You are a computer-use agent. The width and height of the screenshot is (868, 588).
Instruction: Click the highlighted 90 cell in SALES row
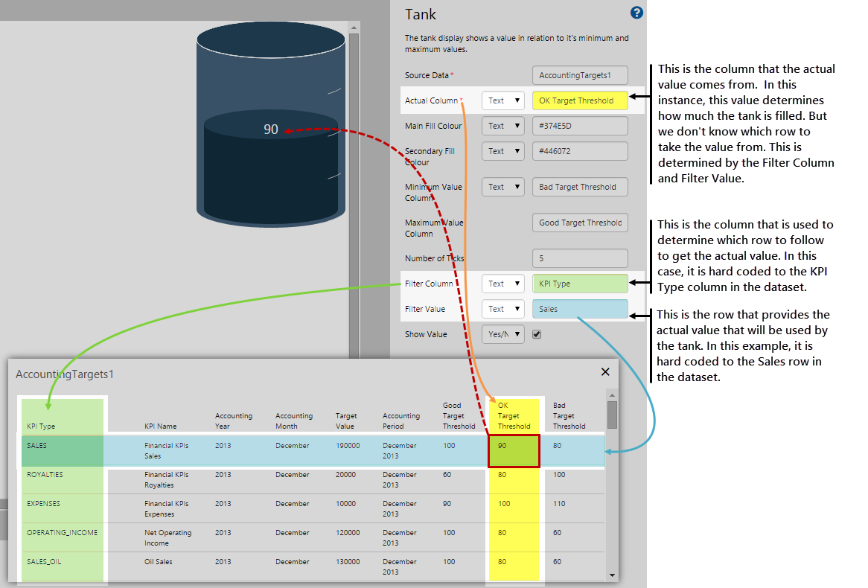pyautogui.click(x=513, y=451)
